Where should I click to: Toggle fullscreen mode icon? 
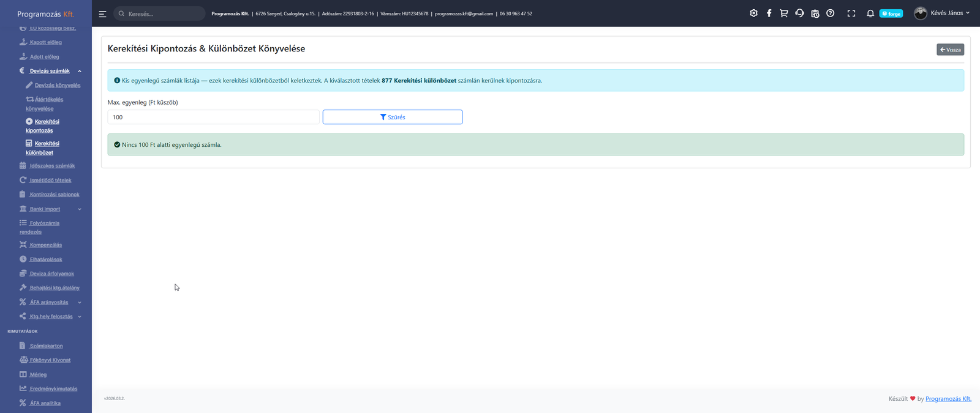851,13
